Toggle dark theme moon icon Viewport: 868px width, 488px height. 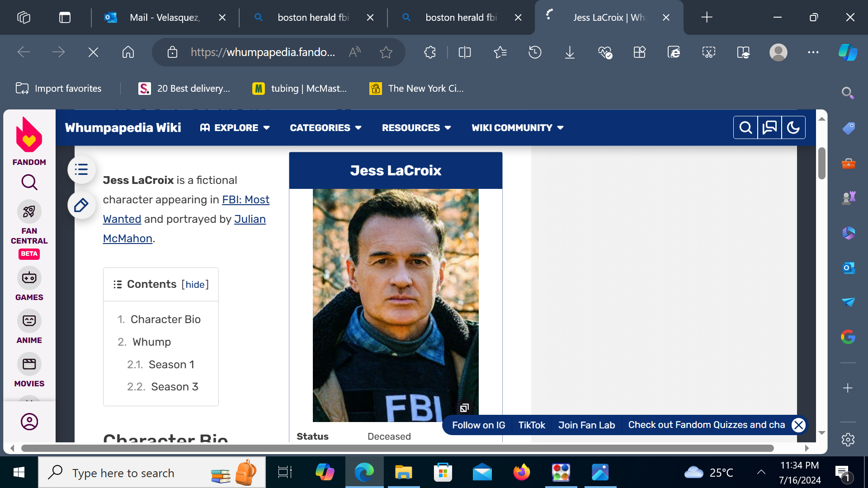tap(793, 128)
